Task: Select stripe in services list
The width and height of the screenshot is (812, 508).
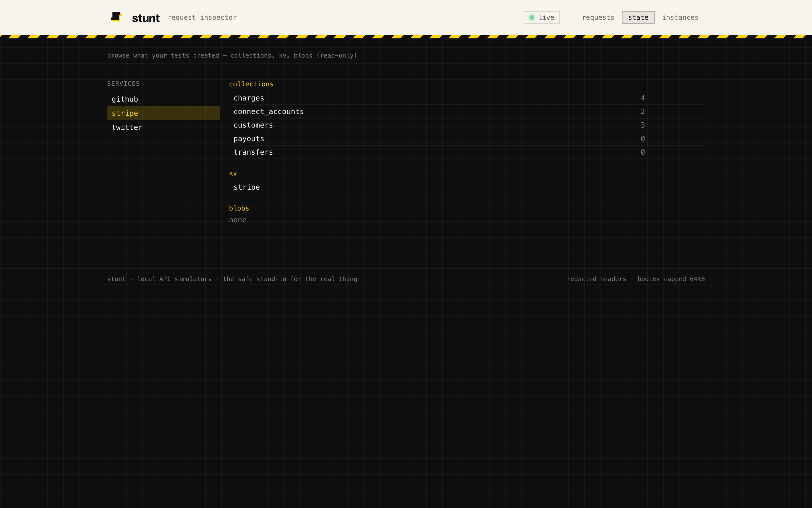Action: coord(164,113)
